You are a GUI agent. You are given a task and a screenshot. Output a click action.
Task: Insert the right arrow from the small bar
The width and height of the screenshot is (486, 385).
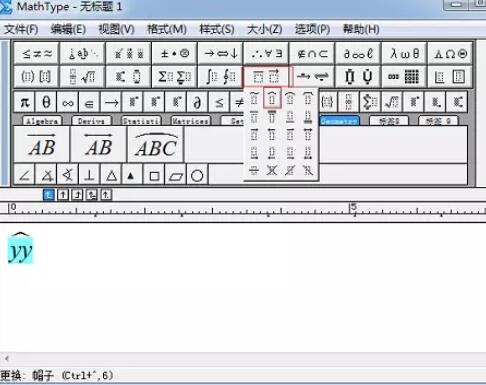tap(111, 102)
